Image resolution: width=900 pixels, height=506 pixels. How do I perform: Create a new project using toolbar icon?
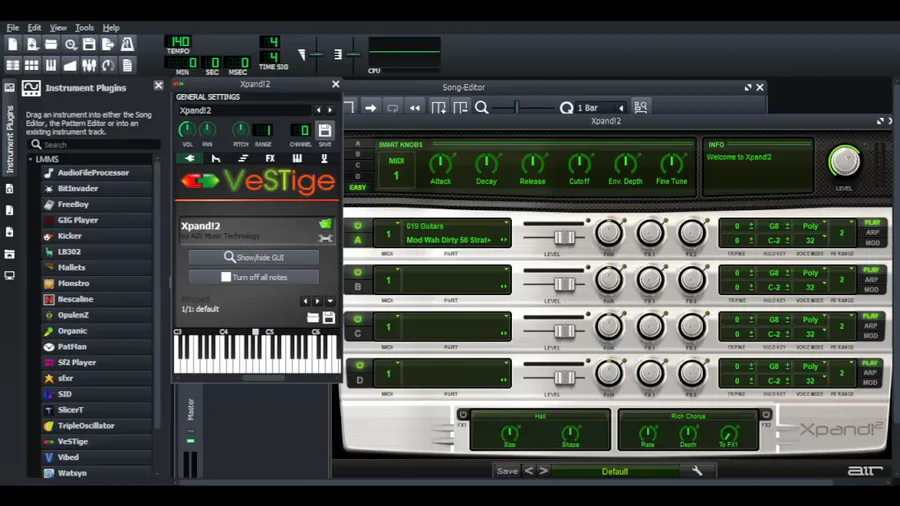(13, 44)
